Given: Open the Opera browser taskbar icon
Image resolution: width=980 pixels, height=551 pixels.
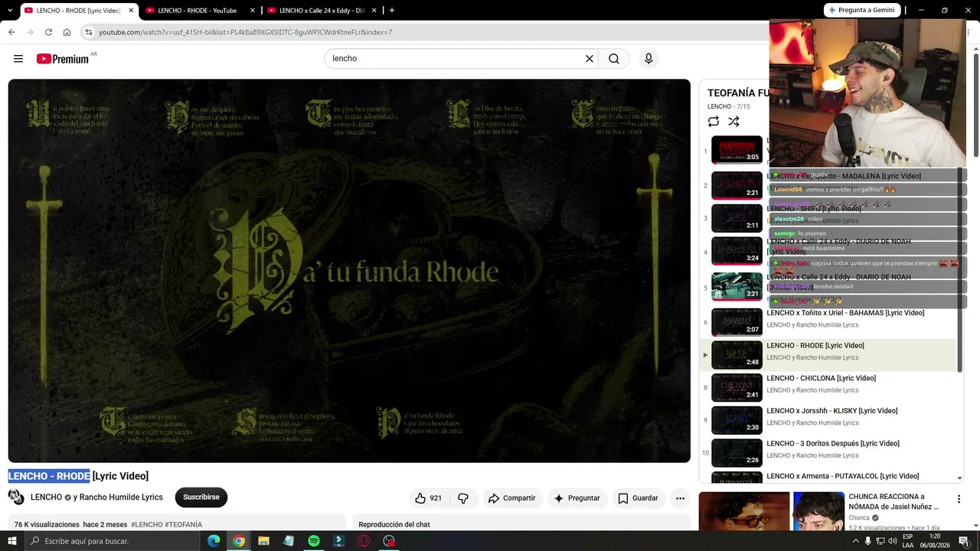Looking at the screenshot, I should coord(364,541).
